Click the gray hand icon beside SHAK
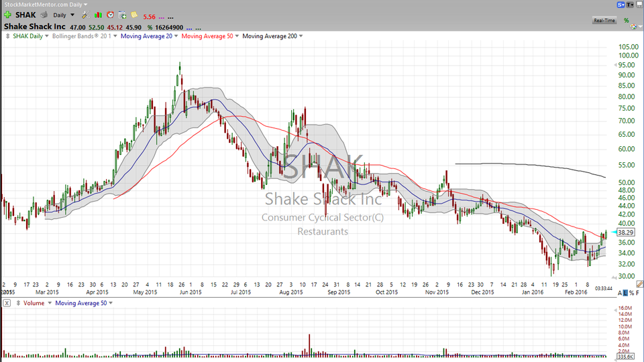 point(44,15)
